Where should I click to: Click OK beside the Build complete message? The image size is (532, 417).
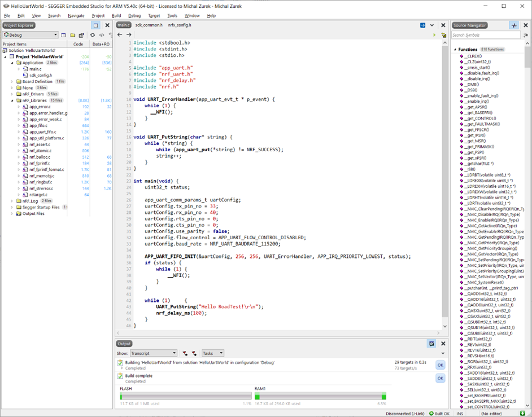[440, 378]
